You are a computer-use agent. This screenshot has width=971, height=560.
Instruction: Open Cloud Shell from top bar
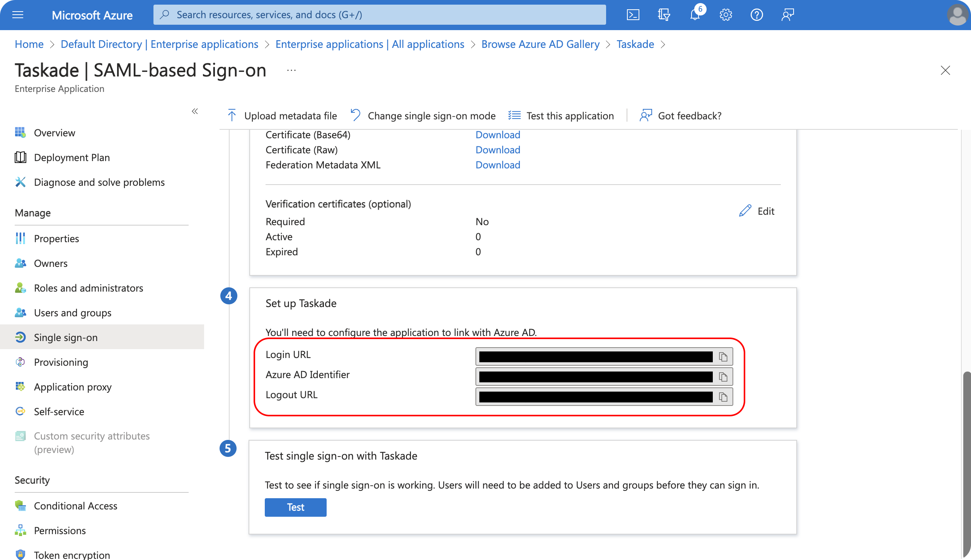[633, 15]
